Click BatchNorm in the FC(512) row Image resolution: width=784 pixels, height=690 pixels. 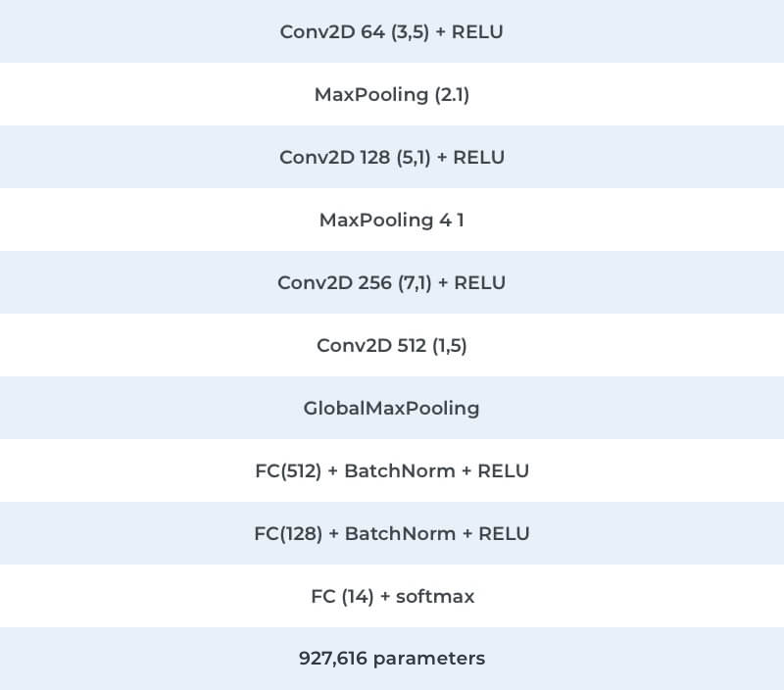(400, 471)
